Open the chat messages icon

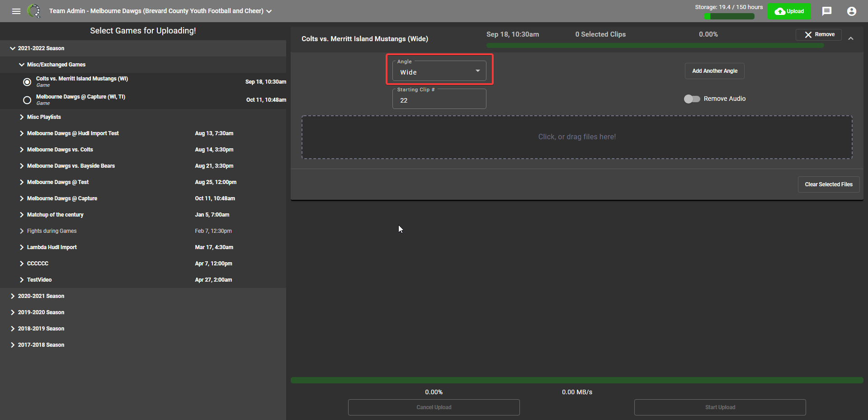[827, 11]
